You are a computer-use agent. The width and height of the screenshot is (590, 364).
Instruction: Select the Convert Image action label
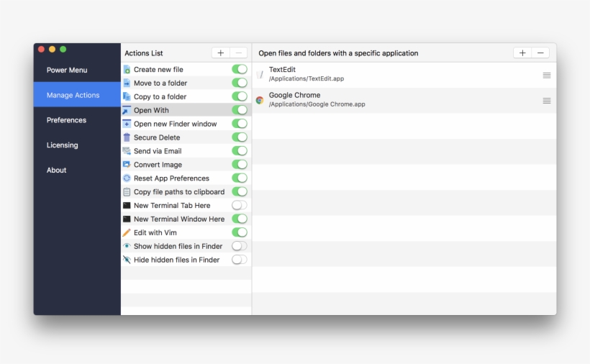coord(158,165)
